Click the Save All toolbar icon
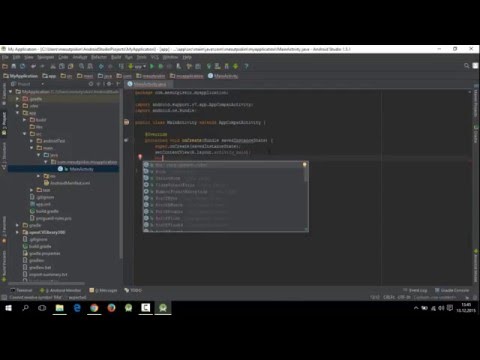480x360 pixels. tap(14, 66)
